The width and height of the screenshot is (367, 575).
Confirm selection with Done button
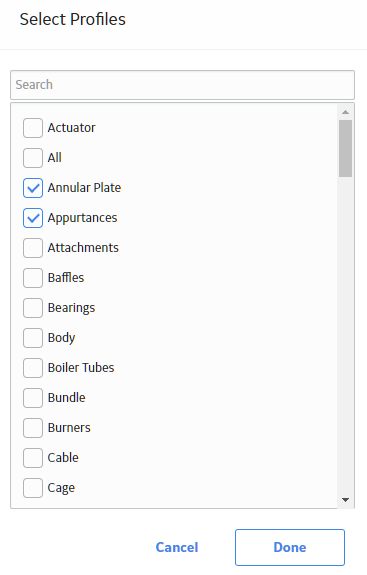pos(290,547)
